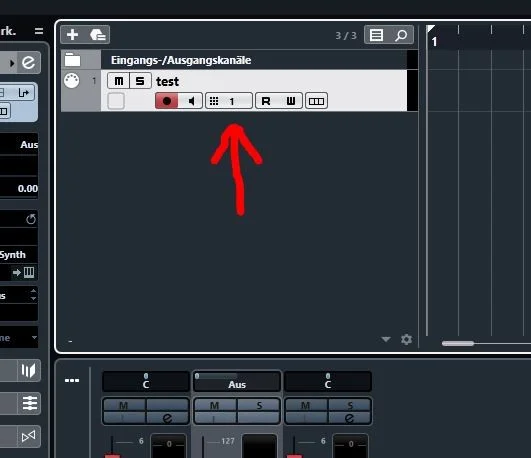Screen dimensions: 531x458
Task: Toggle record enable on test track
Action: (167, 101)
